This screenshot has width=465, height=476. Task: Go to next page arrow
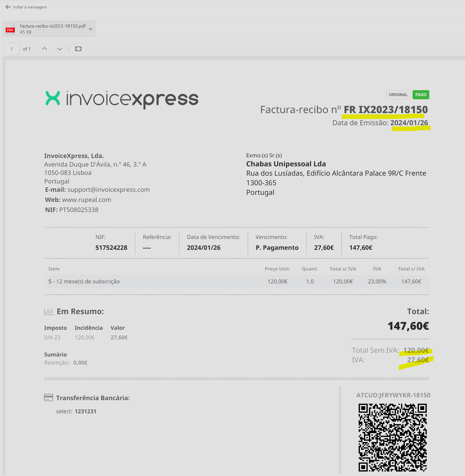coord(60,49)
